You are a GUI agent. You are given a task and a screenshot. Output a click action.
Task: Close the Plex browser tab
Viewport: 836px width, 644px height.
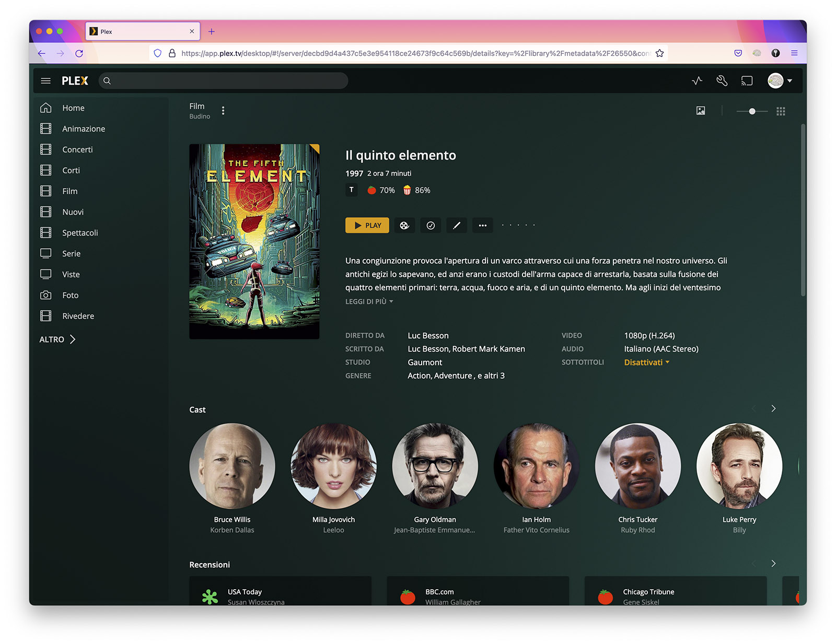point(192,31)
